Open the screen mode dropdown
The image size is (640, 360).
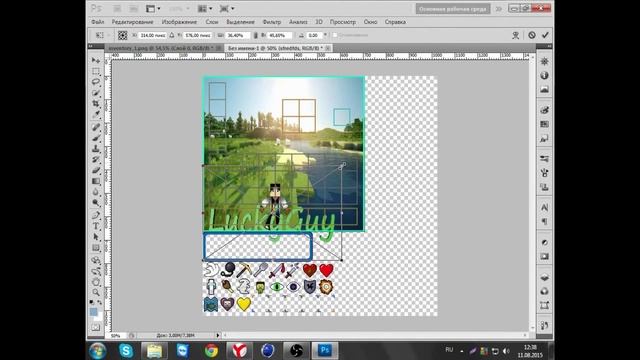click(x=227, y=9)
